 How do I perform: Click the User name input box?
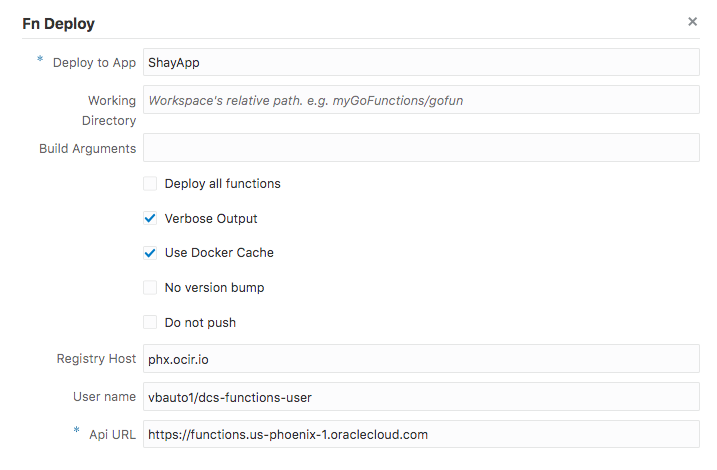click(x=420, y=397)
